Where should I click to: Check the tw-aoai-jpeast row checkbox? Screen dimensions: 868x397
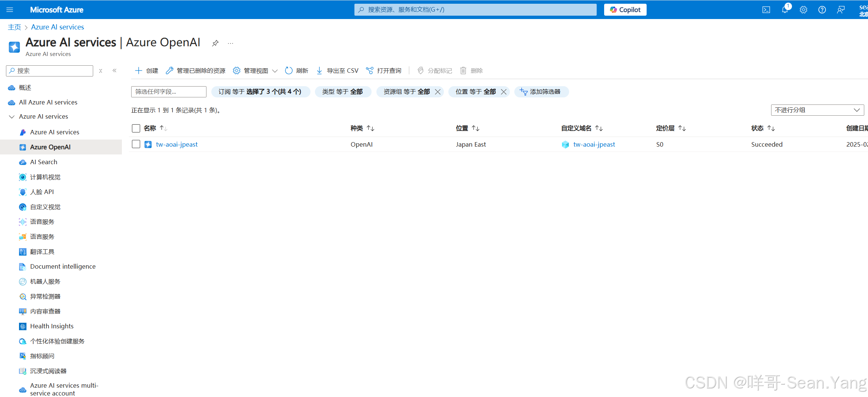pos(136,144)
